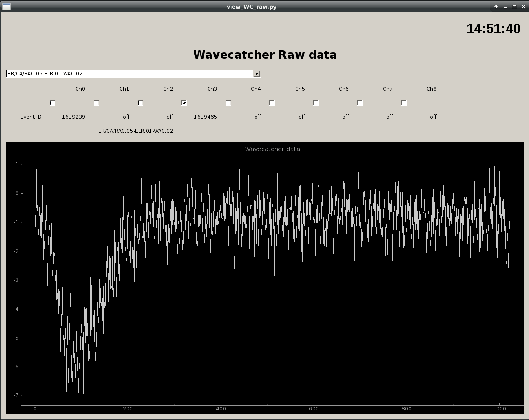Select the event ID value 1619465
This screenshot has height=420, width=529.
tap(205, 117)
